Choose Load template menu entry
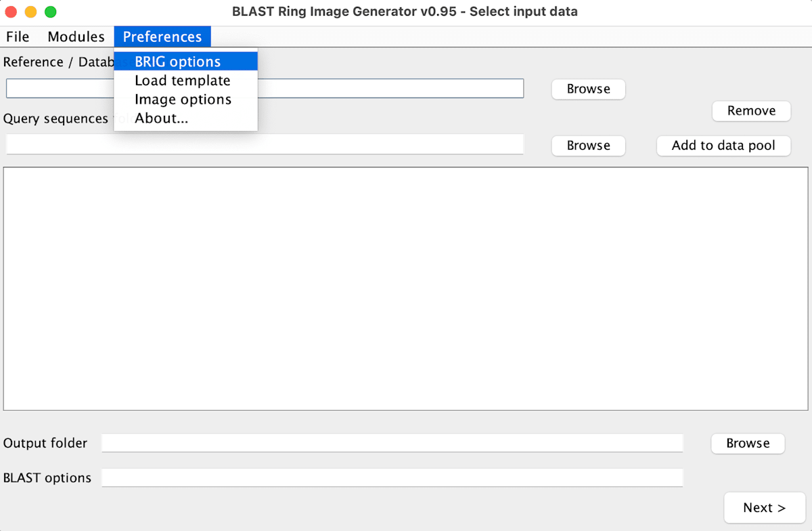This screenshot has height=531, width=812. click(186, 81)
